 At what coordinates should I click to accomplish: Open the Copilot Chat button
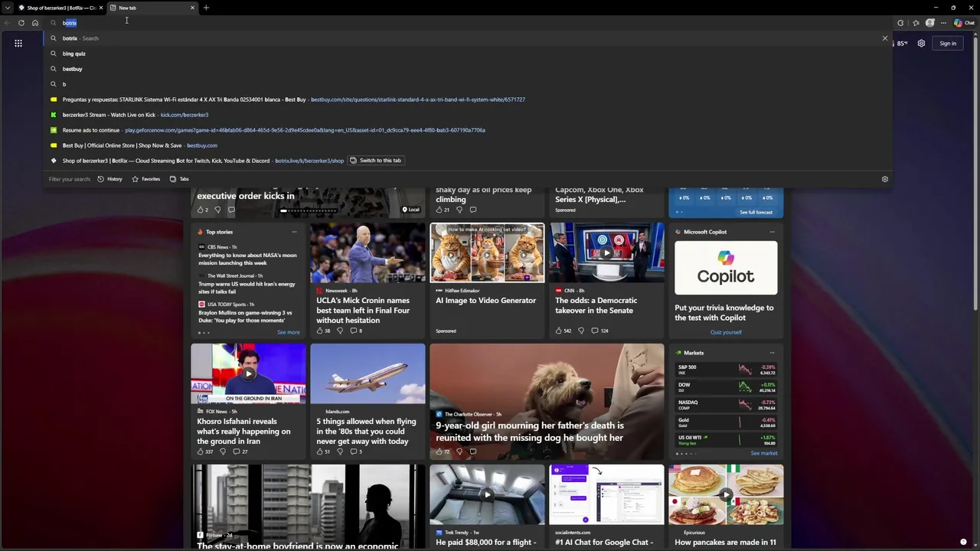click(964, 23)
